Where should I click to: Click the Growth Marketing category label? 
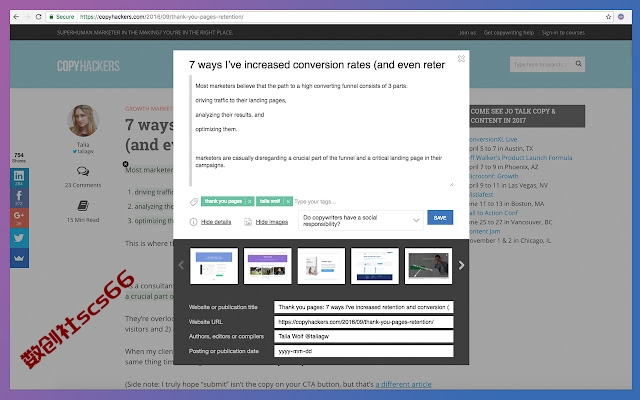click(149, 109)
